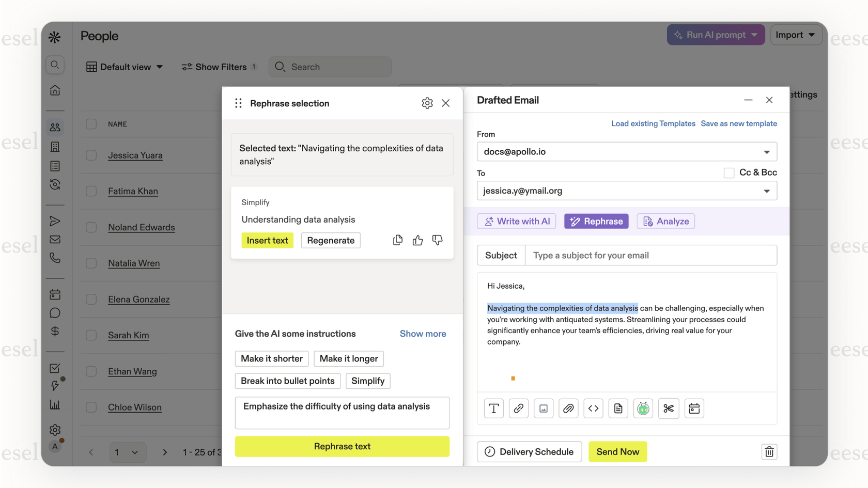
Task: Check the checkbox next to Jessica Yuara
Action: click(91, 155)
